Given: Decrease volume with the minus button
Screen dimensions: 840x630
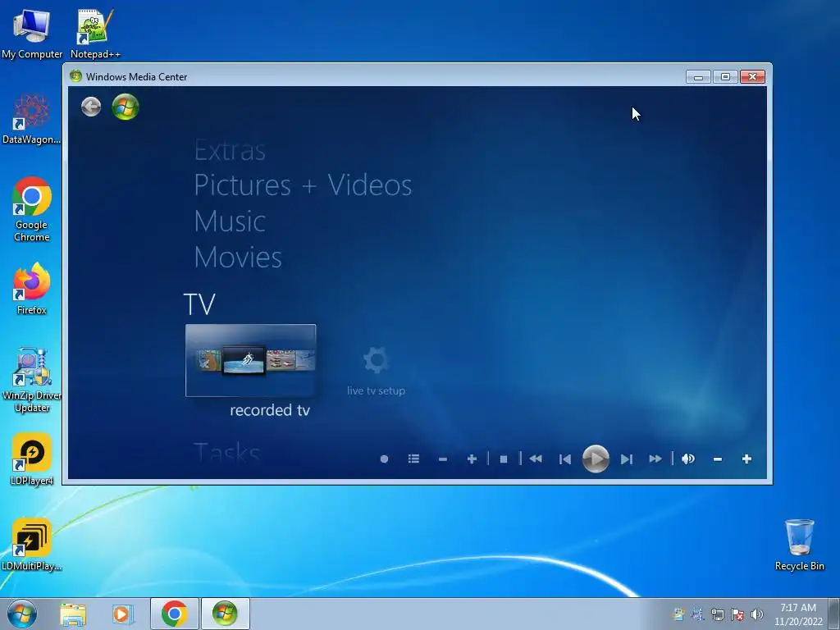Looking at the screenshot, I should point(718,459).
